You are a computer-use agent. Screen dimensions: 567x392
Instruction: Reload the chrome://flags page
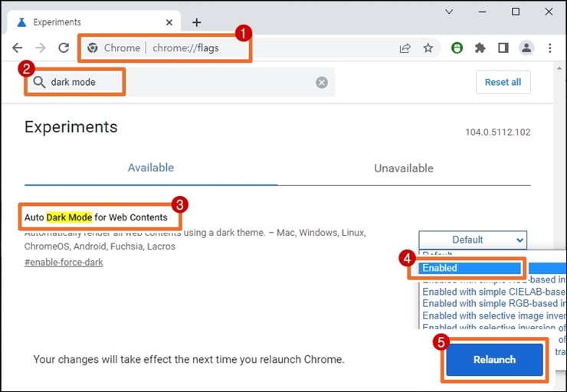point(64,47)
